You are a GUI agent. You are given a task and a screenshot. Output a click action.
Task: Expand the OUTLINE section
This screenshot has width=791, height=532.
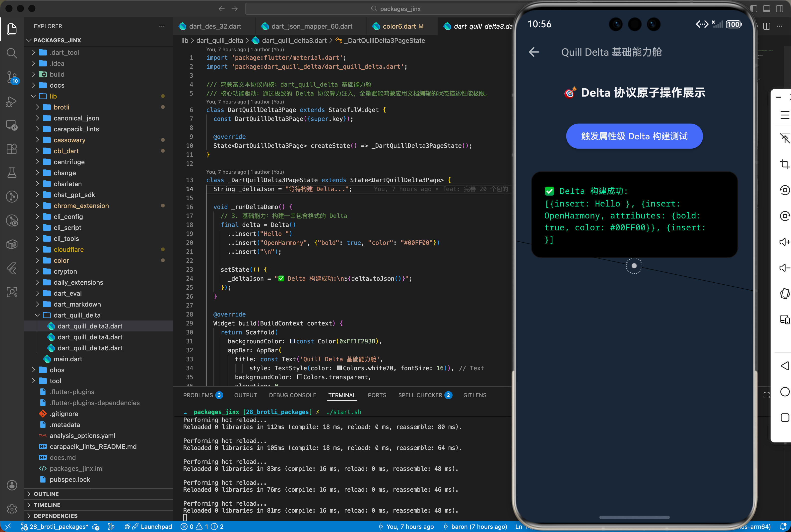pos(46,494)
